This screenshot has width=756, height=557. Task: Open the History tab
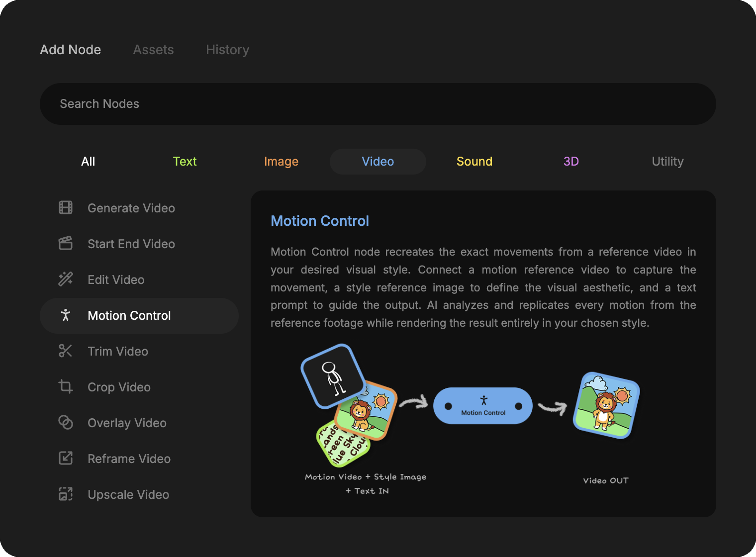click(227, 50)
